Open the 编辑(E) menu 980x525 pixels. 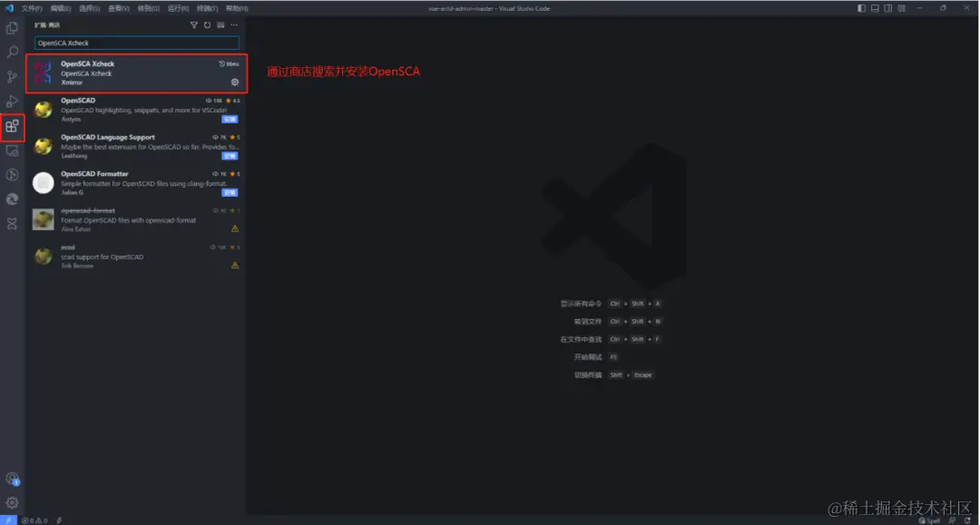61,8
